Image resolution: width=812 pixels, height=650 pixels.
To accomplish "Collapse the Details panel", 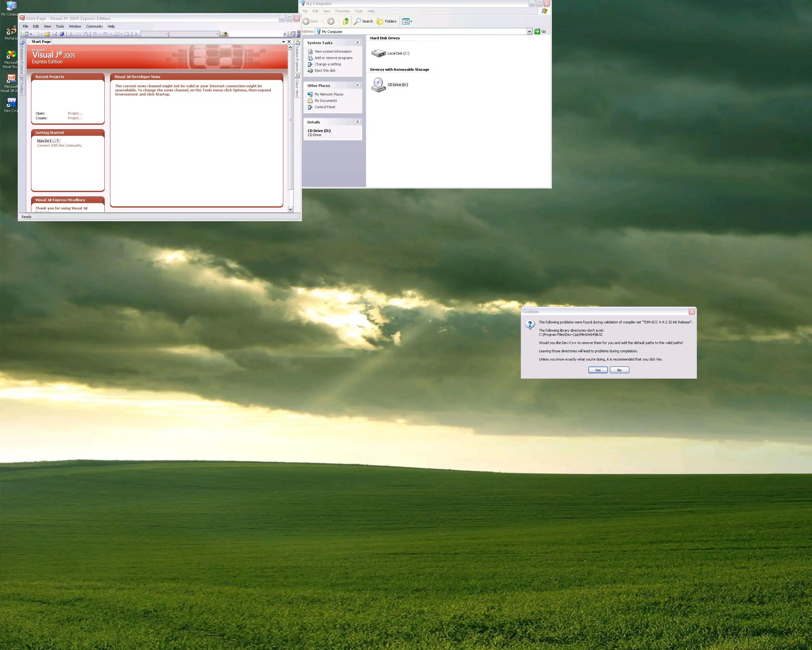I will (x=357, y=122).
